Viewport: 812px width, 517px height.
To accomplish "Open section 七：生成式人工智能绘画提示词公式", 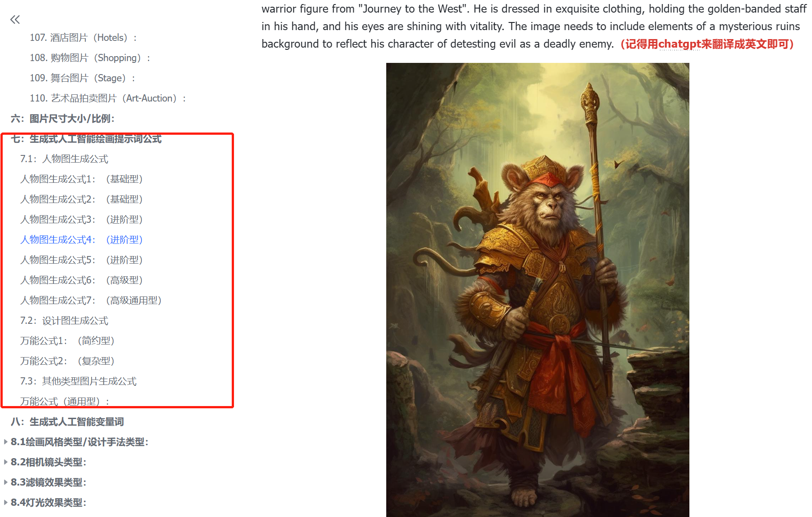I will click(86, 139).
